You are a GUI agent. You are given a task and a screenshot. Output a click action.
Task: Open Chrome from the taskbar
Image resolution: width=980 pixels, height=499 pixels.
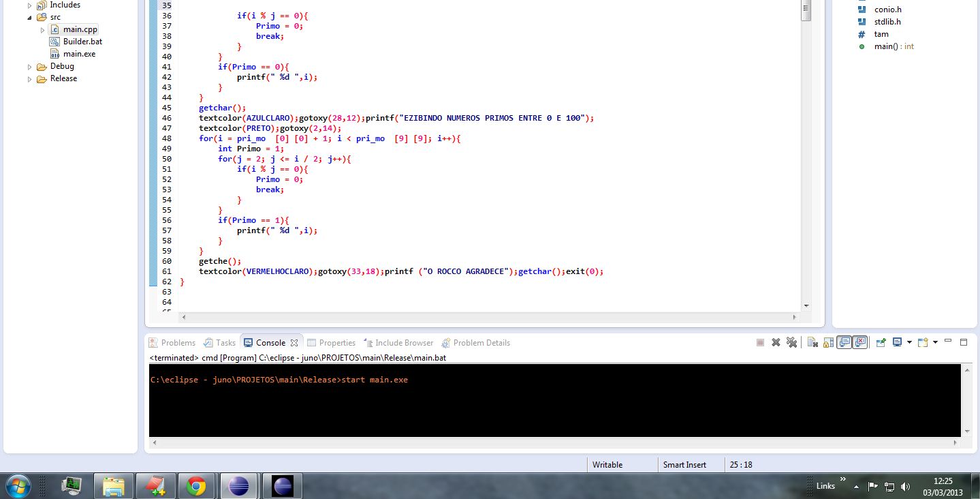coord(195,487)
